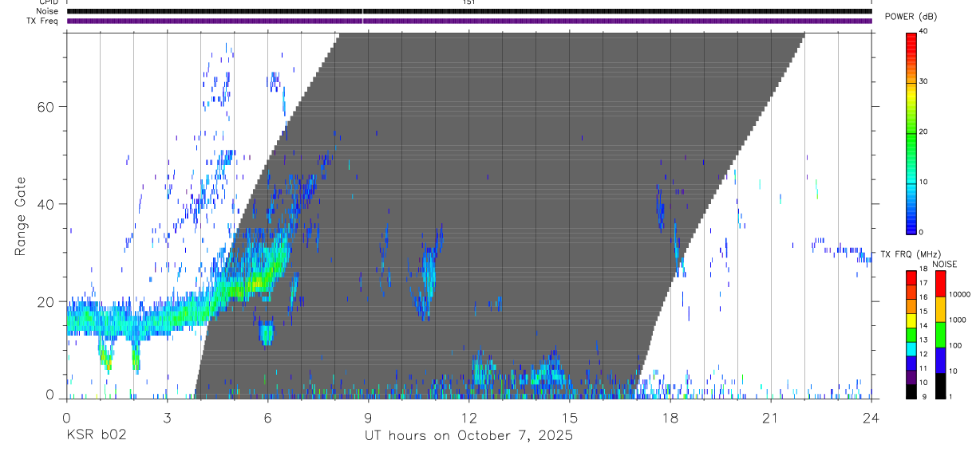Select the 10000 tick on the NOISE scale

[x=958, y=293]
